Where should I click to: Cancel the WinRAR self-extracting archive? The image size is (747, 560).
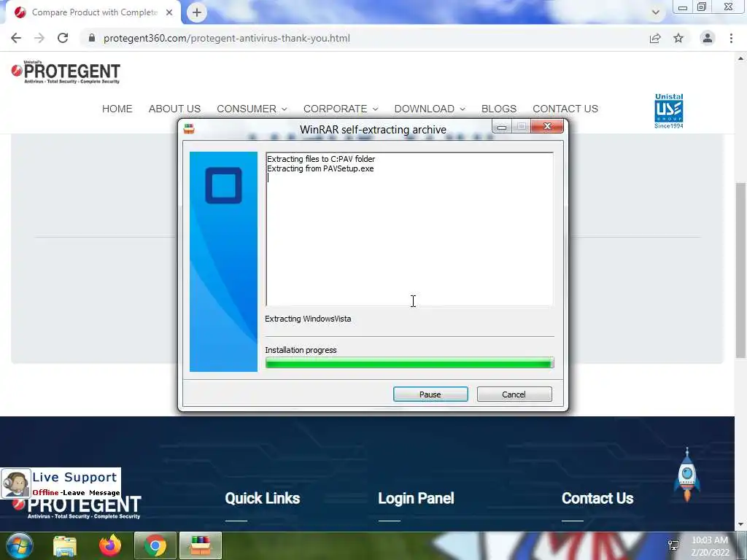[x=514, y=394]
